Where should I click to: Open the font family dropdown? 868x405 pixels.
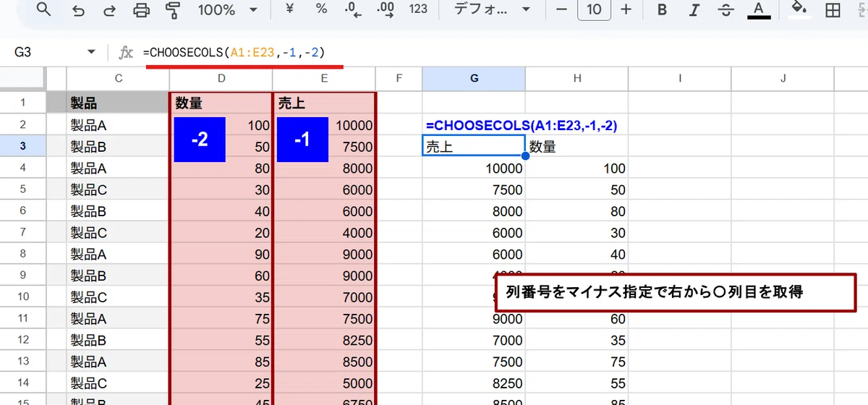point(491,9)
